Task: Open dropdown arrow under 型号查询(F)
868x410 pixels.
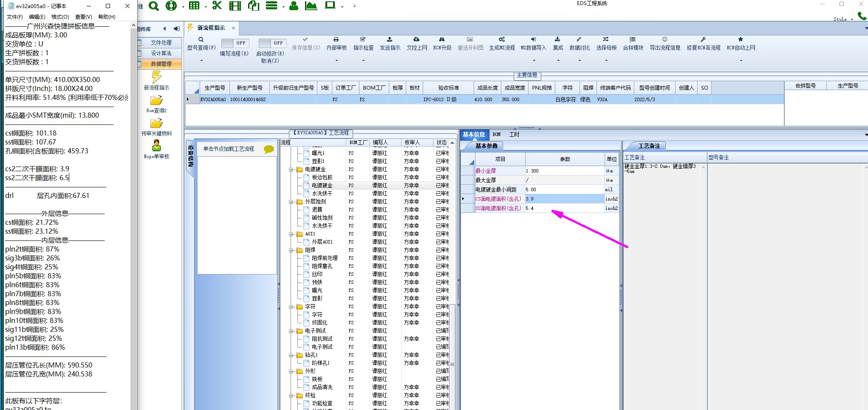Action: tap(201, 60)
